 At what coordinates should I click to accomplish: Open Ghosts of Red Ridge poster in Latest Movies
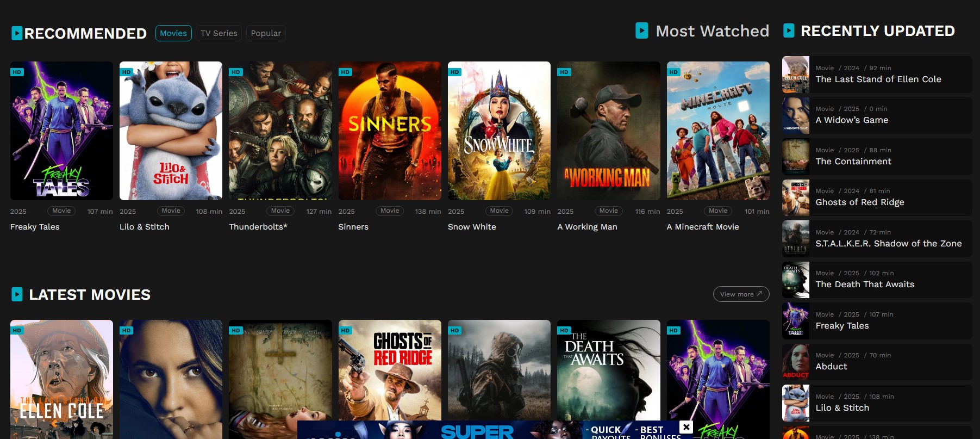point(390,370)
